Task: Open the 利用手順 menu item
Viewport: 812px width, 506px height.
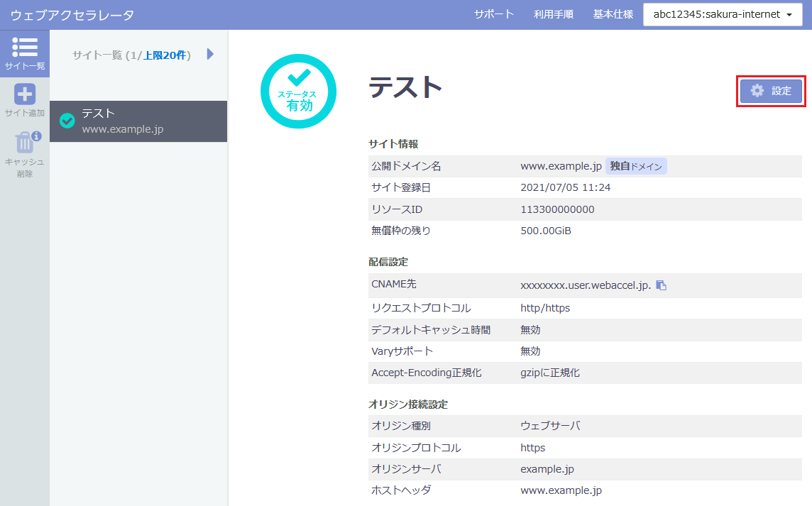Action: pos(554,14)
